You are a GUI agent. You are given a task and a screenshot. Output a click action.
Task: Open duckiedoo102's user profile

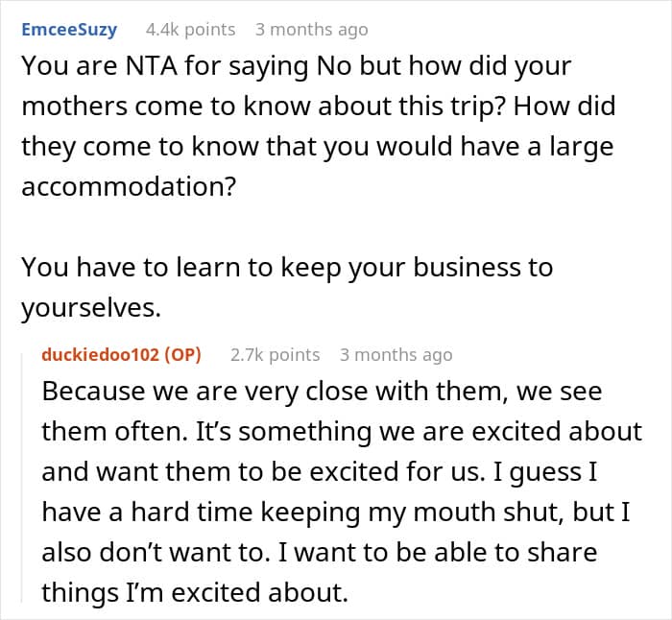coord(100,355)
